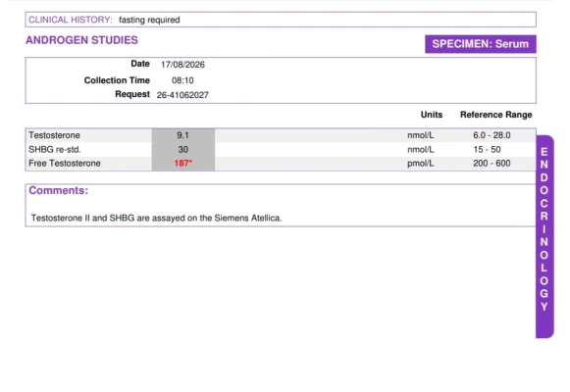Click the Request field label
570x392 pixels.
click(132, 94)
